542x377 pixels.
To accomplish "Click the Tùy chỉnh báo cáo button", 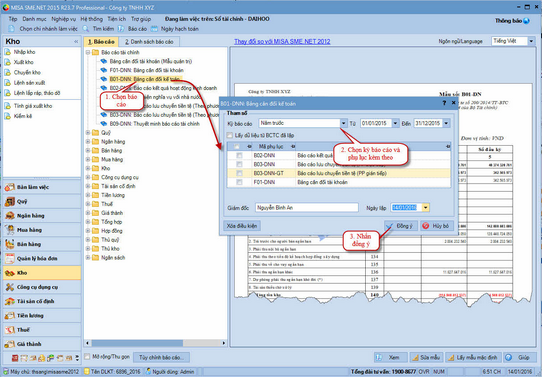I will coord(161,357).
